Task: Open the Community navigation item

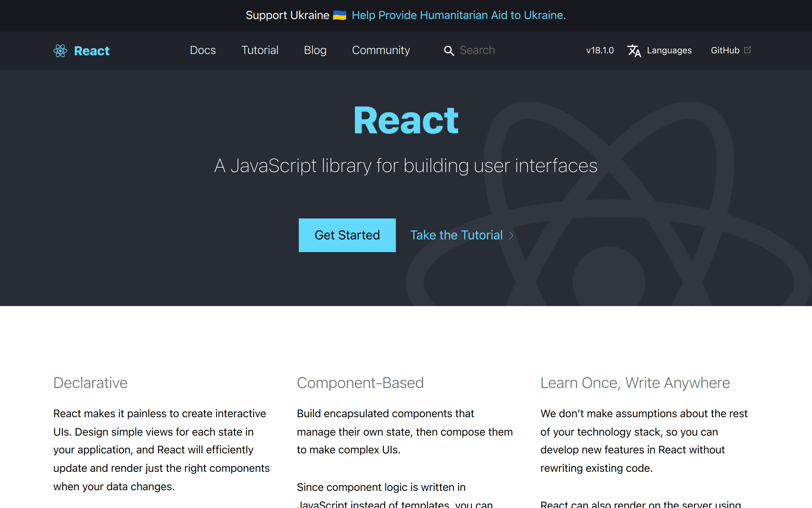Action: [x=381, y=50]
